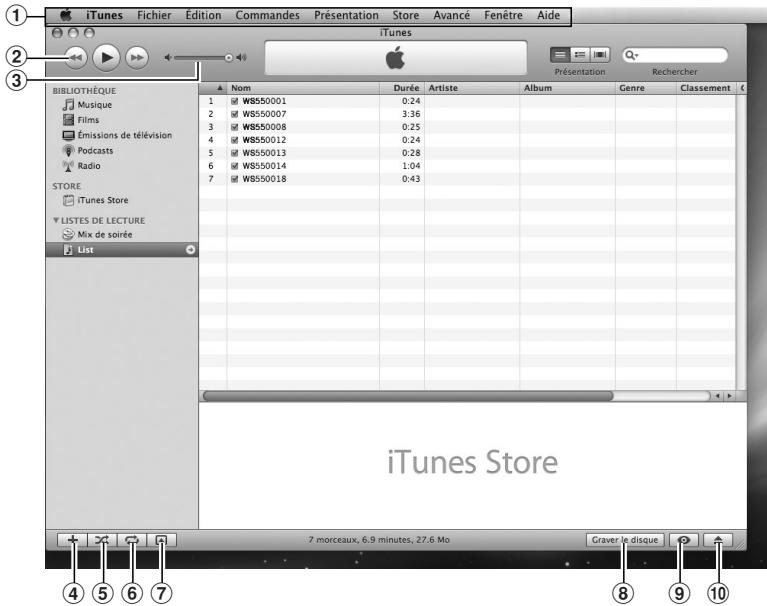
Task: Open the search magnifier options
Action: [632, 55]
